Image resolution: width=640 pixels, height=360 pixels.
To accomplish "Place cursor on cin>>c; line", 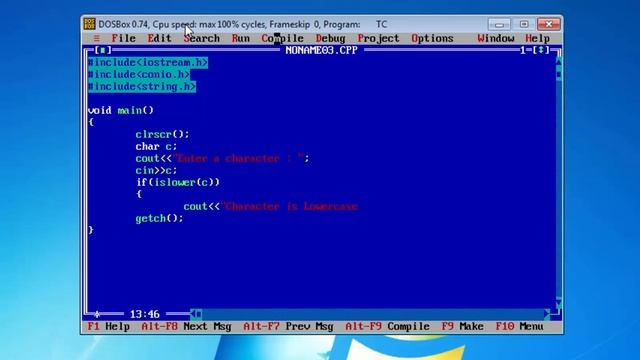I will point(156,170).
